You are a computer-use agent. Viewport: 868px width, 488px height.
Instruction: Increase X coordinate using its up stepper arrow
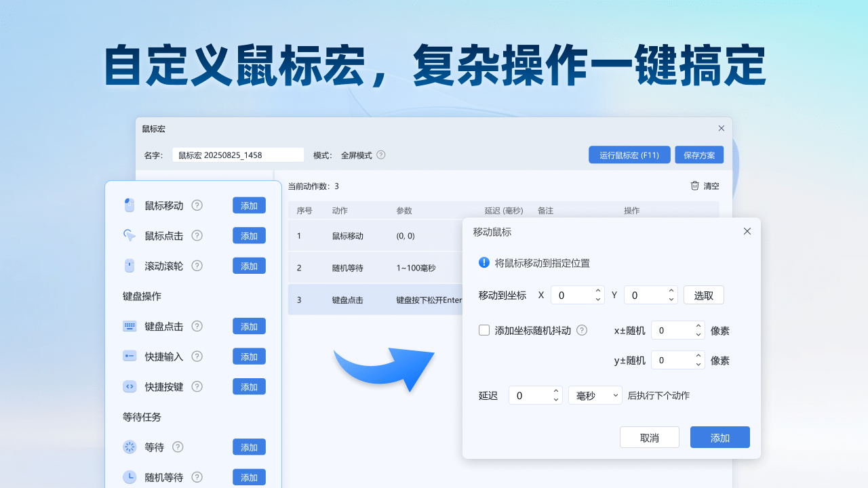[597, 291]
